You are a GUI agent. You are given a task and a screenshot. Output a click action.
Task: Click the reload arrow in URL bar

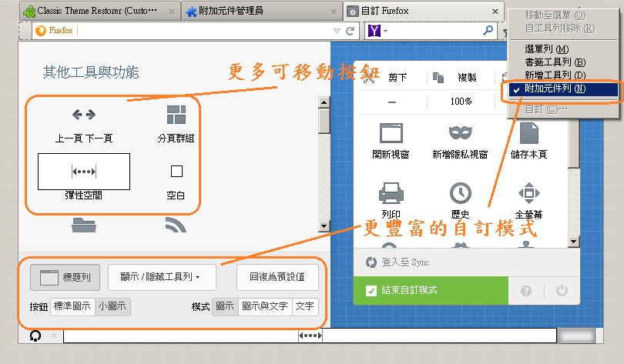coord(351,31)
